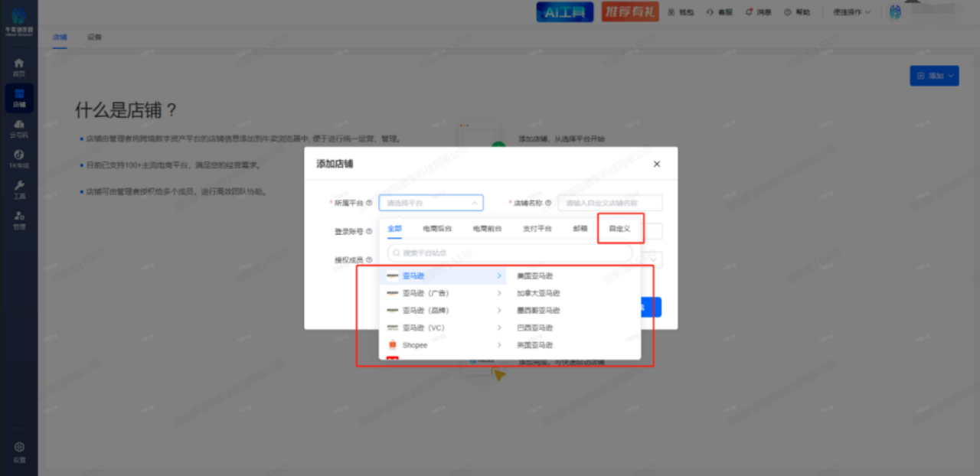980x476 pixels.
Task: Open the blue 添加 dropdown button
Action: 934,76
